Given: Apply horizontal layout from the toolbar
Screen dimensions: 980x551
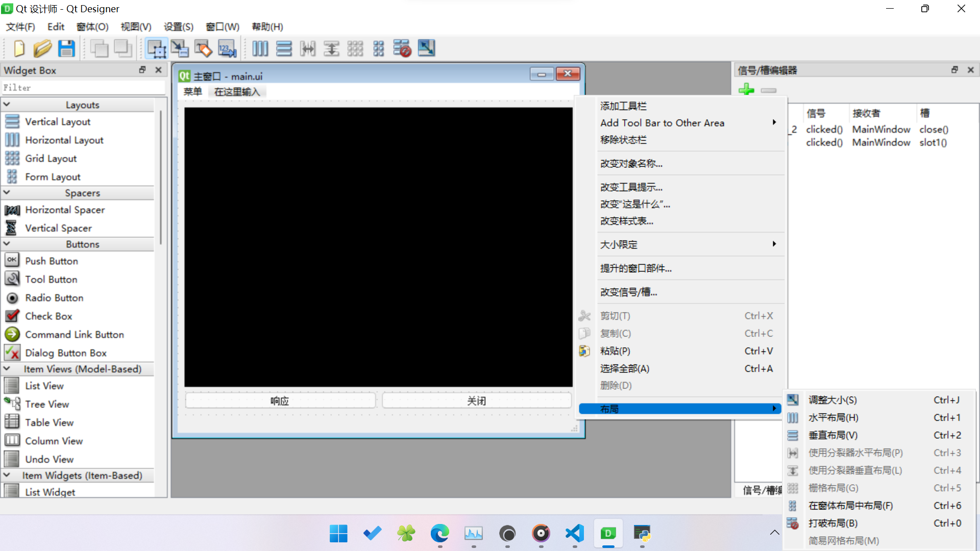Looking at the screenshot, I should click(x=260, y=48).
